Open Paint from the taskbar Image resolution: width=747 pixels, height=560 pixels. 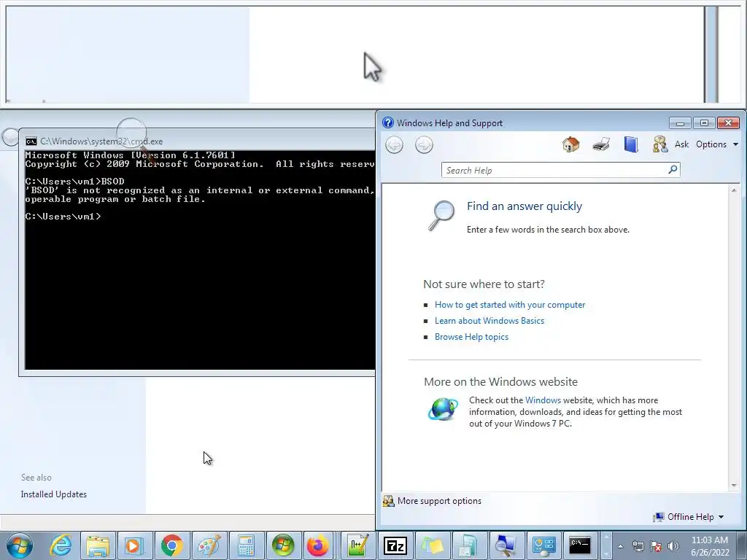tap(209, 545)
